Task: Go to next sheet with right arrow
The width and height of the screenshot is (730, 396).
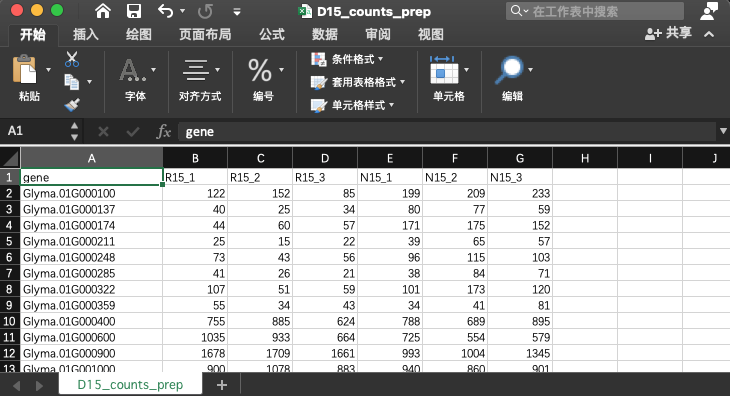Action: point(39,386)
